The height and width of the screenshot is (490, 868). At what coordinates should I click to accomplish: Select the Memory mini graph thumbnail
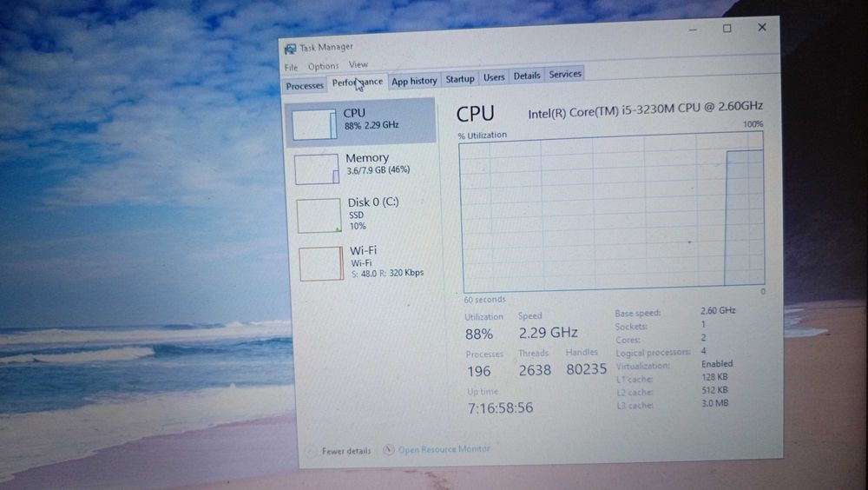point(317,169)
